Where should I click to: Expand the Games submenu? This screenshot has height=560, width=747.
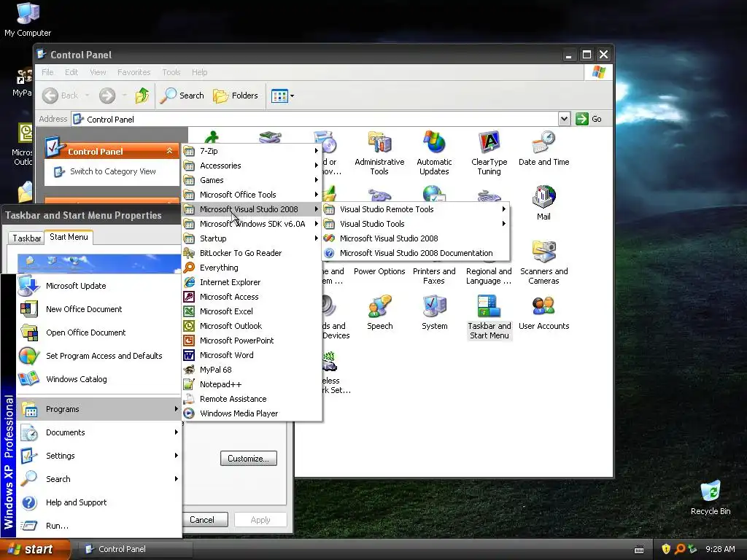tap(252, 180)
